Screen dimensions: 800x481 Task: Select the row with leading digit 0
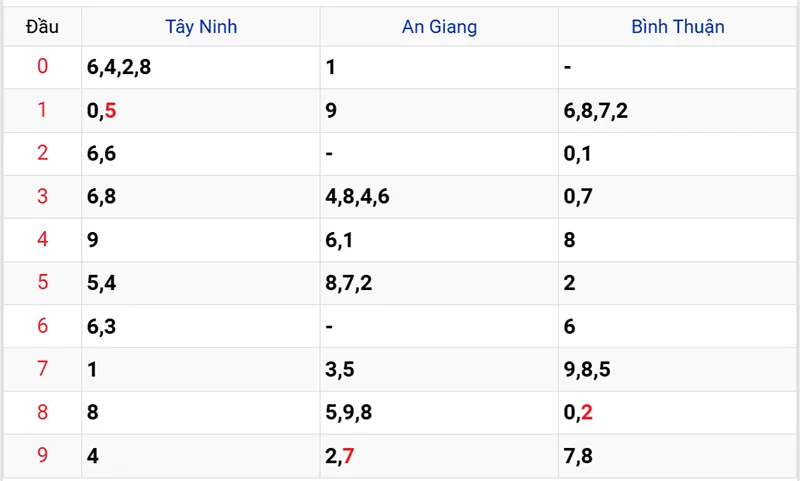(42, 68)
